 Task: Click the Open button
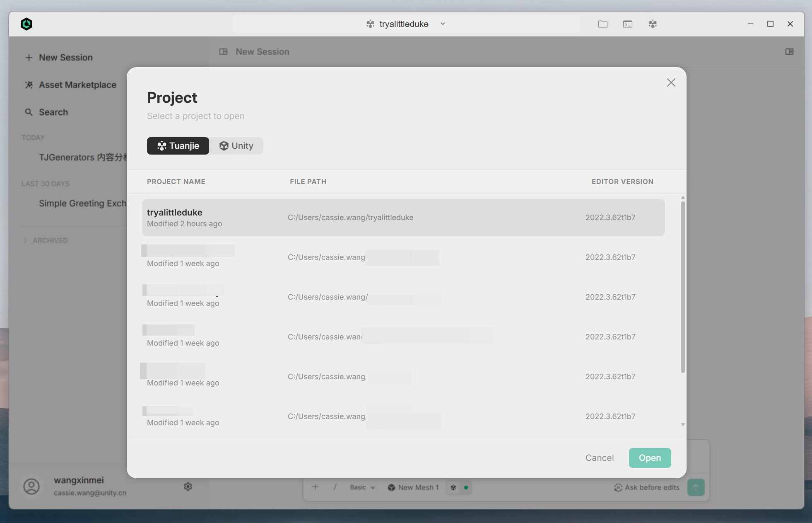[x=650, y=458]
